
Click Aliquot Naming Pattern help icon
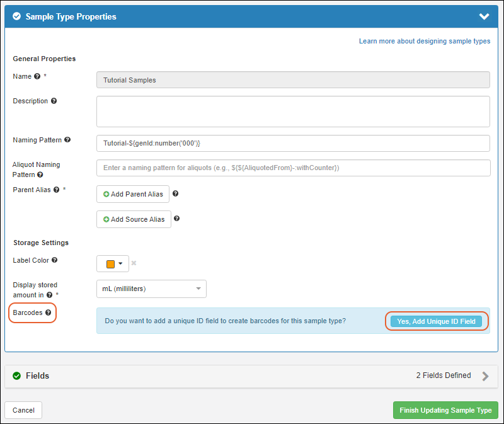tap(40, 175)
